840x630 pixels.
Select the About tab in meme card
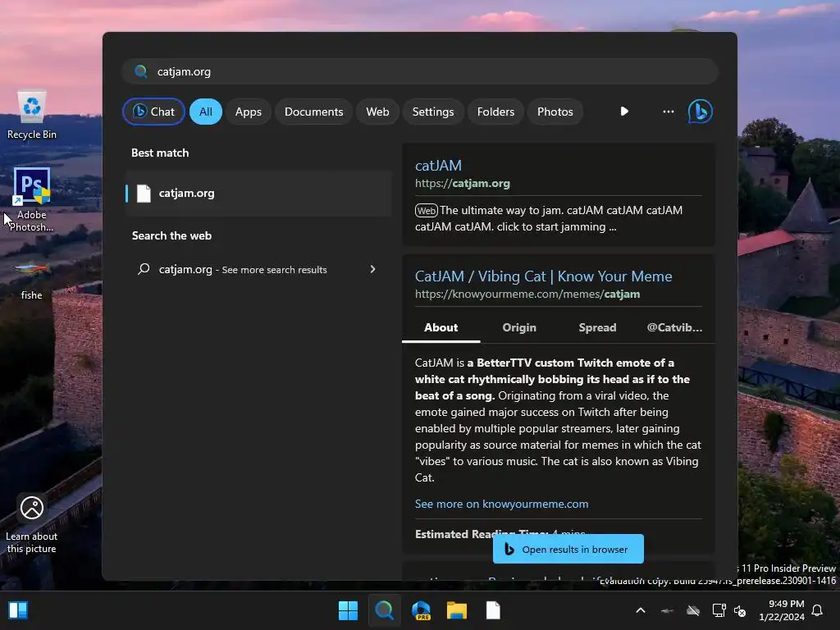coord(441,327)
